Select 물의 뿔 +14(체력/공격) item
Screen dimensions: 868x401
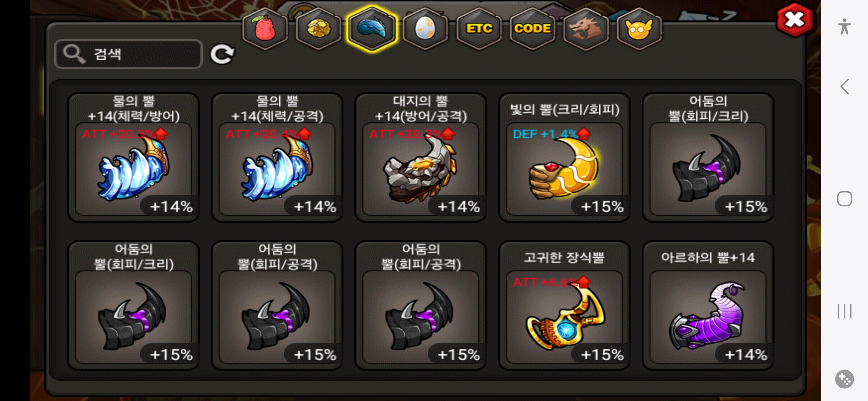[x=277, y=157]
